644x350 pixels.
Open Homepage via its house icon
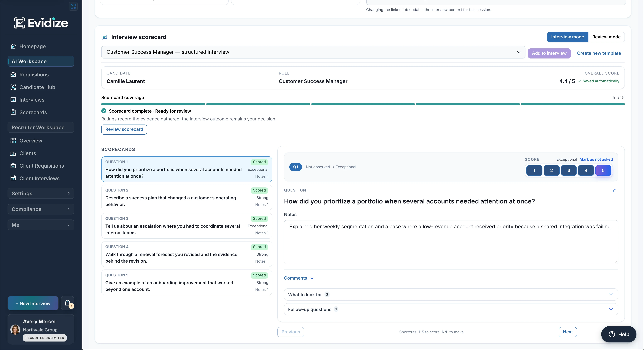13,46
